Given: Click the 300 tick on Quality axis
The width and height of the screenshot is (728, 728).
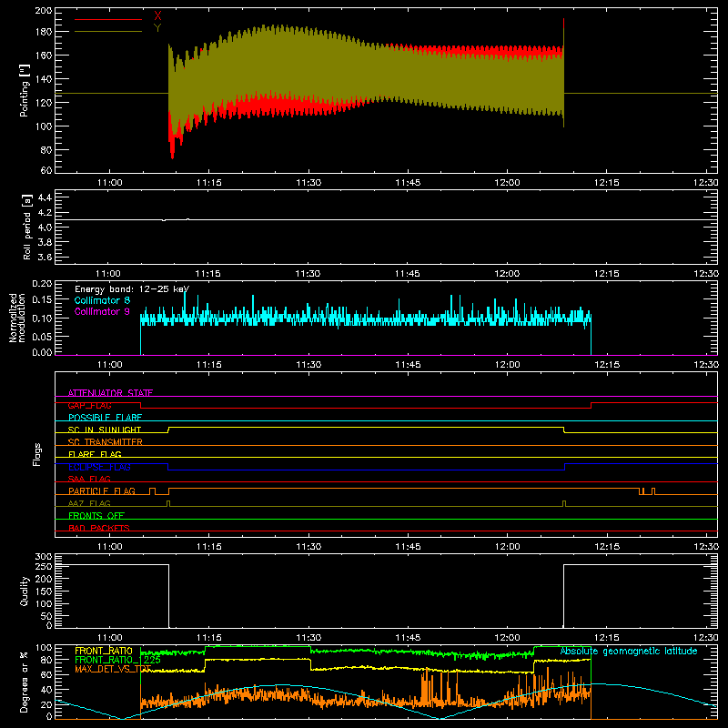Looking at the screenshot, I should tap(44, 557).
